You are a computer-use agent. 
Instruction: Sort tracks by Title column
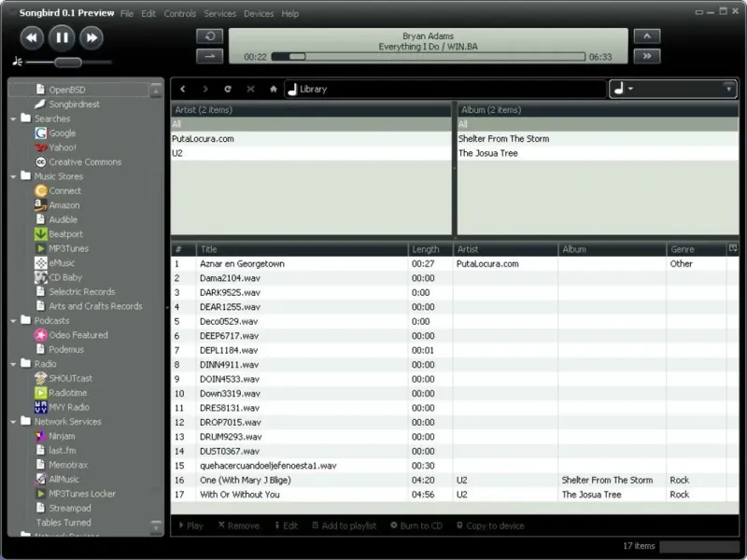pyautogui.click(x=302, y=249)
